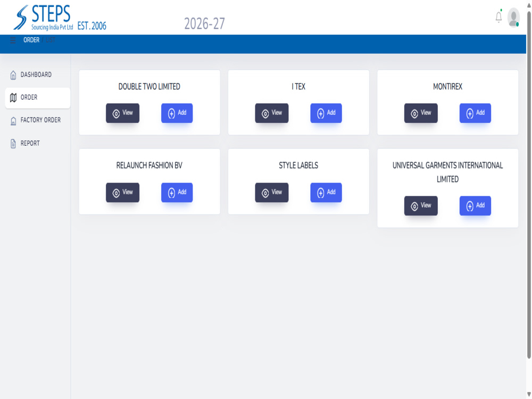
Task: View orders for Universal Garments International
Action: tap(421, 205)
